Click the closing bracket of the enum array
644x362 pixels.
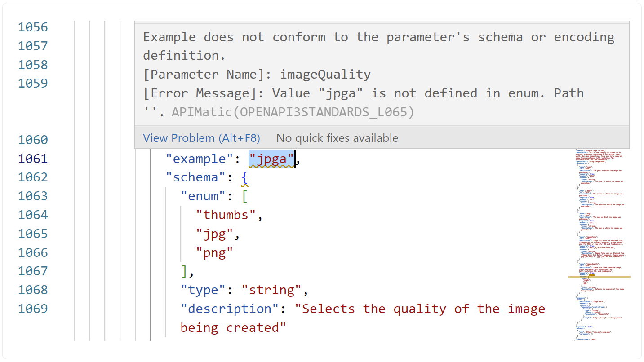(x=184, y=271)
